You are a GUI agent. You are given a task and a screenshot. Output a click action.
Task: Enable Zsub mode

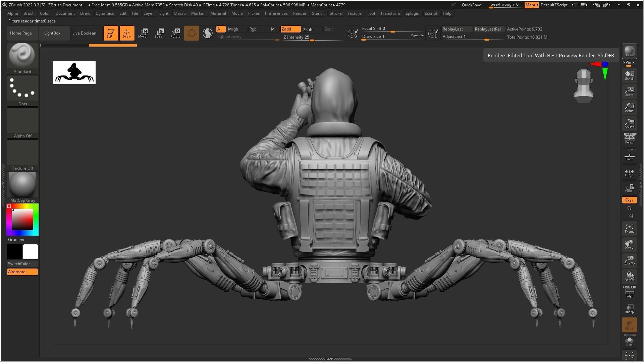click(x=312, y=29)
